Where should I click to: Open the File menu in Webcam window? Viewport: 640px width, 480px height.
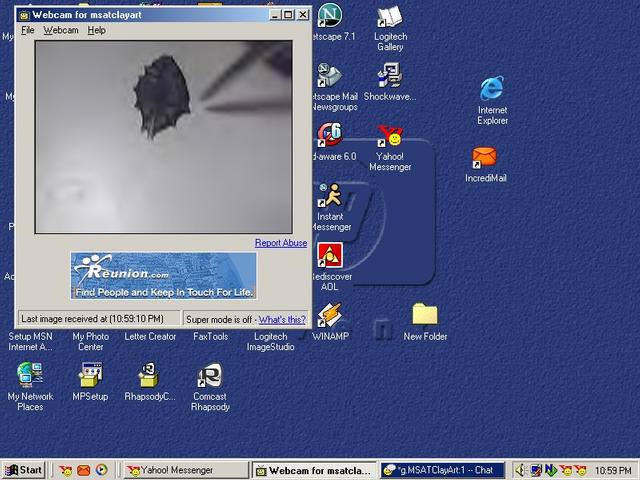[x=28, y=30]
